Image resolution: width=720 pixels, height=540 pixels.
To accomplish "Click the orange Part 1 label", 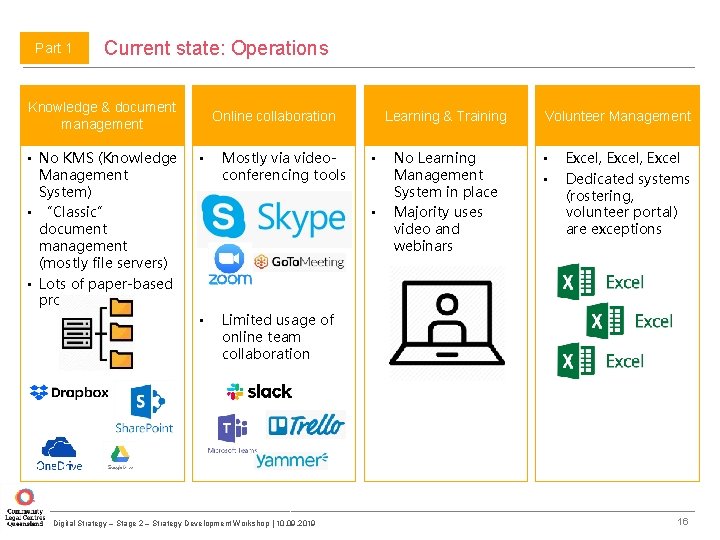I will 54,48.
